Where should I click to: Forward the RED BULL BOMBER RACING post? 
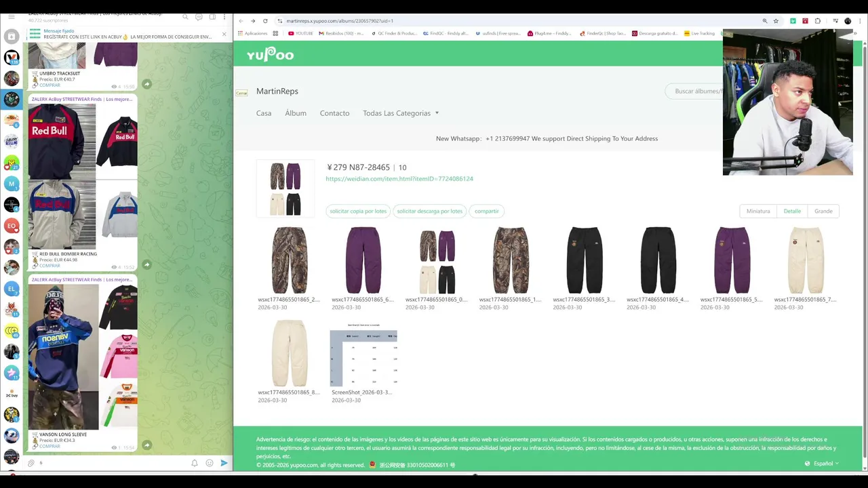(146, 264)
